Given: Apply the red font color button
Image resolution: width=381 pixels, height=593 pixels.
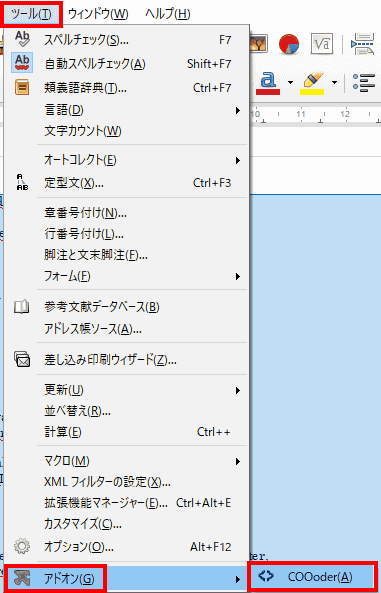Looking at the screenshot, I should tap(268, 83).
